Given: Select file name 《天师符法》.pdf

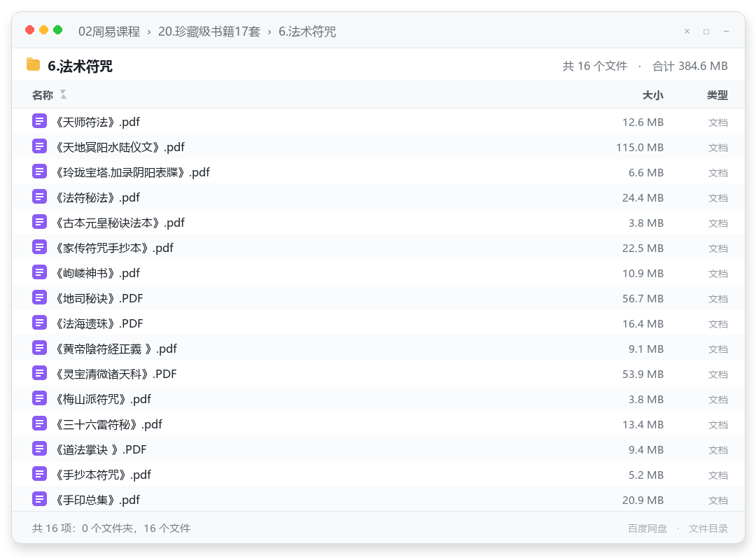Looking at the screenshot, I should pos(98,122).
